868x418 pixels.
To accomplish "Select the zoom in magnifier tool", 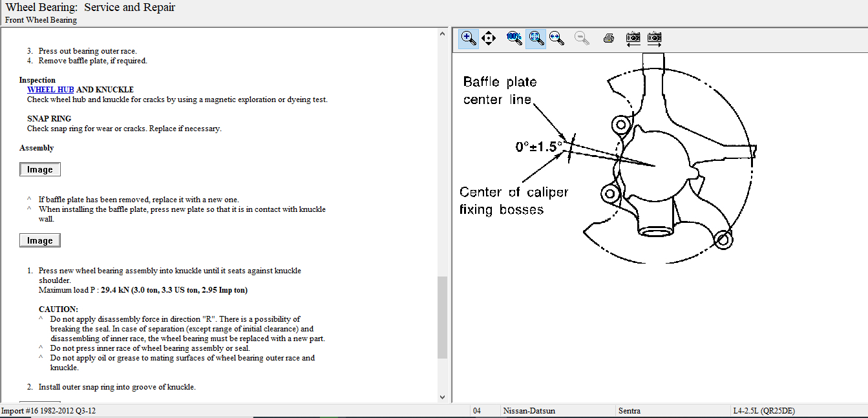I will click(x=469, y=38).
